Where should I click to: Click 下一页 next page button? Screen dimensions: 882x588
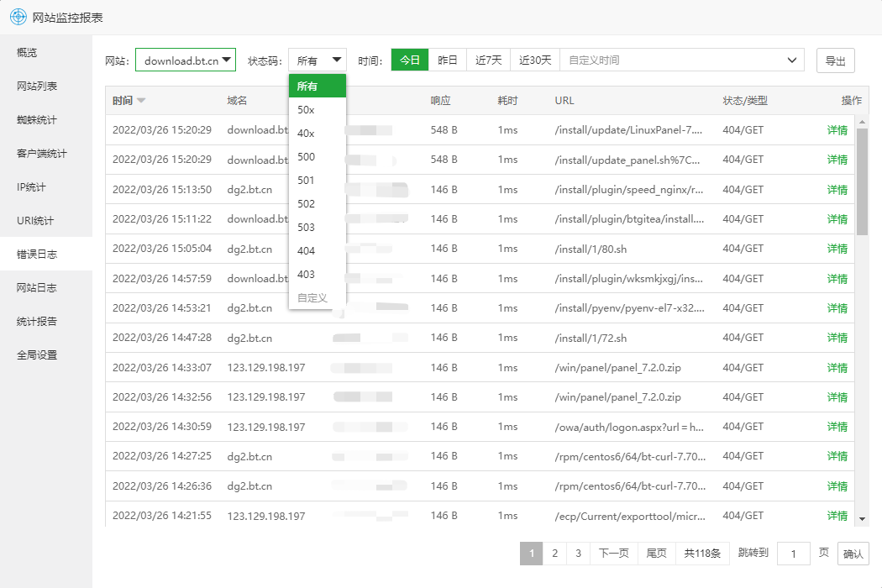point(614,554)
